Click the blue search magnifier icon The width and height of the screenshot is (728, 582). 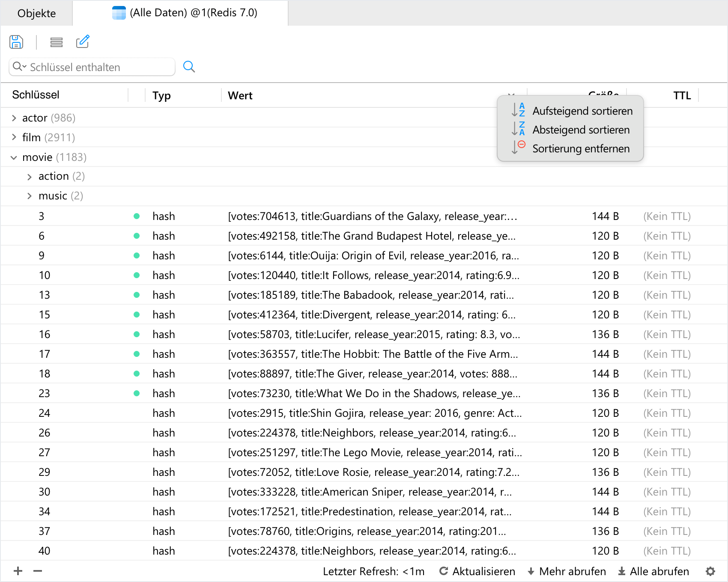(189, 67)
